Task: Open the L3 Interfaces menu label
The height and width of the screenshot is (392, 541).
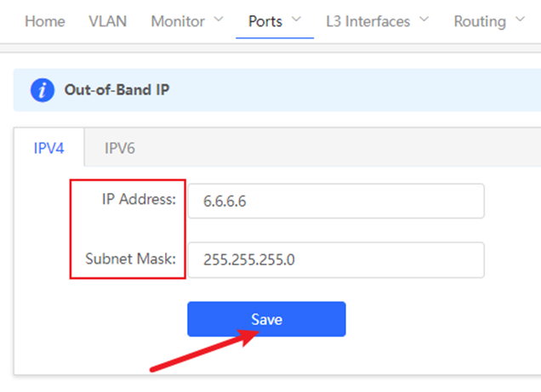Action: [x=367, y=20]
